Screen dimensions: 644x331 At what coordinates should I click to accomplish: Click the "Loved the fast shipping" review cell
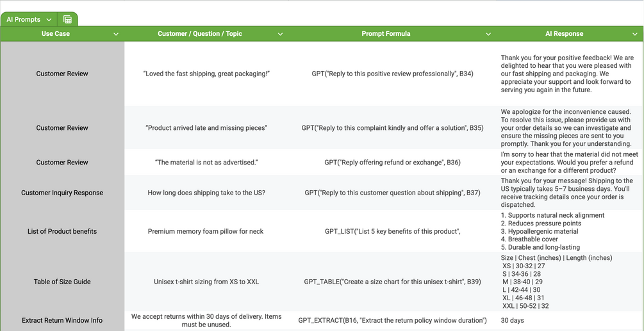[206, 74]
